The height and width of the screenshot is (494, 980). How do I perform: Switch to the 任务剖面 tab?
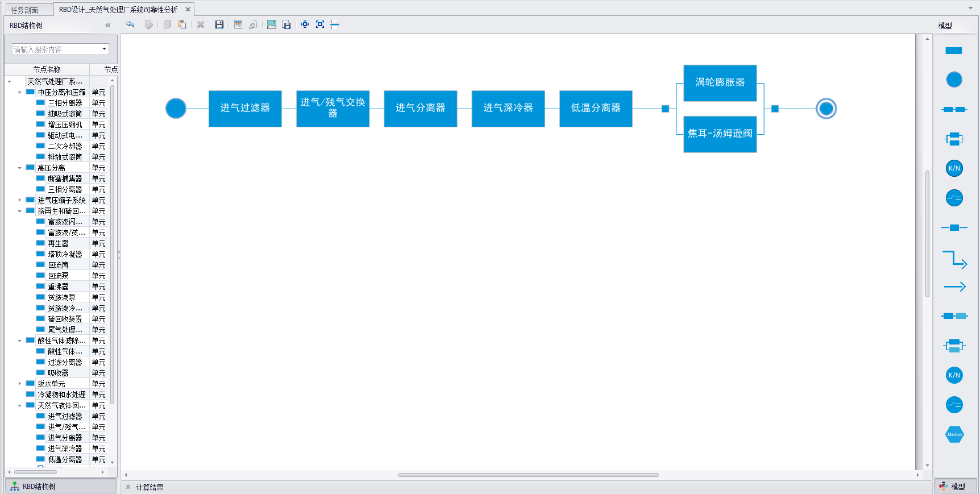(24, 10)
